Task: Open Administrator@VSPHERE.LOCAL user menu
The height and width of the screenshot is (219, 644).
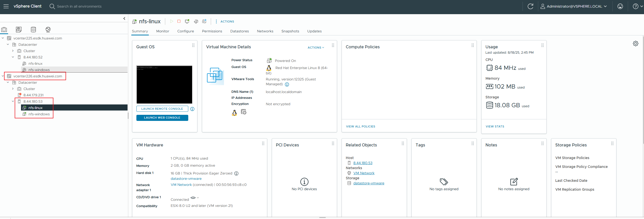Action: pyautogui.click(x=573, y=6)
